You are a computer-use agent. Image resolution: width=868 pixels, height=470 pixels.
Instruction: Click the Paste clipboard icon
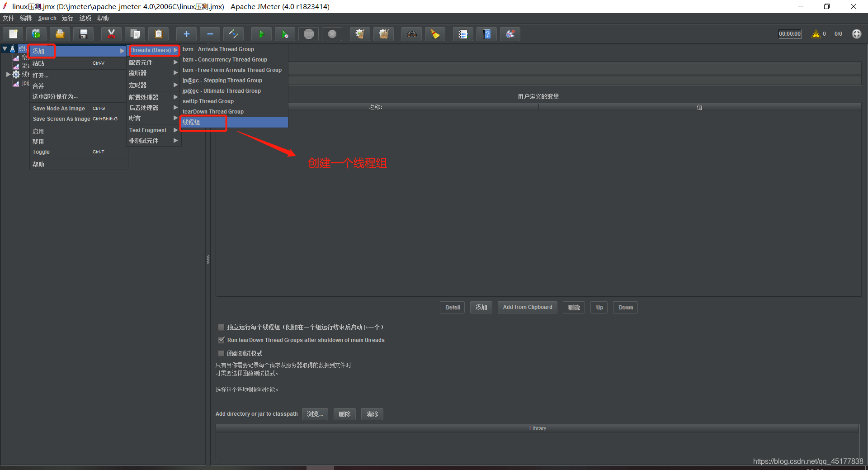click(158, 34)
